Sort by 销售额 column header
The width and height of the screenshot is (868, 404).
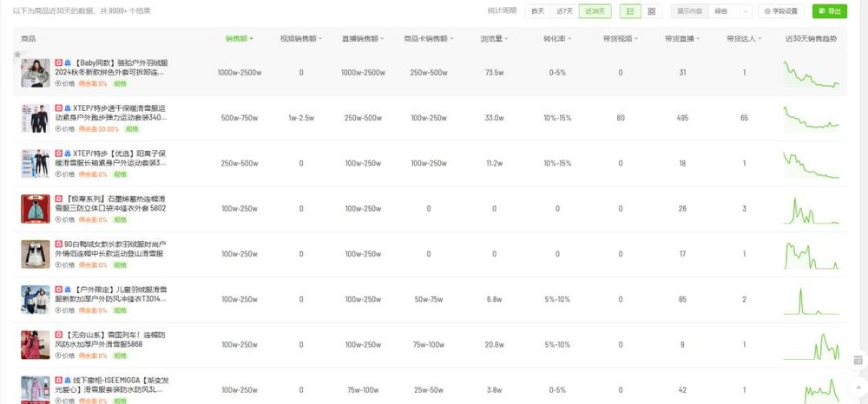[239, 39]
